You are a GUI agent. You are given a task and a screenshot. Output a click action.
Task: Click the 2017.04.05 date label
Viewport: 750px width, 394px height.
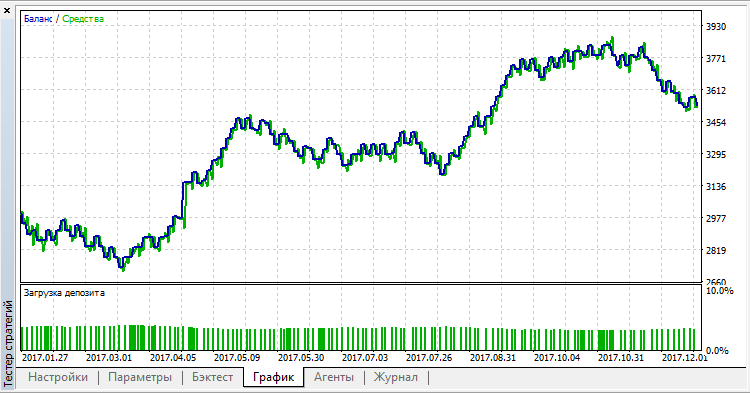[x=173, y=358]
